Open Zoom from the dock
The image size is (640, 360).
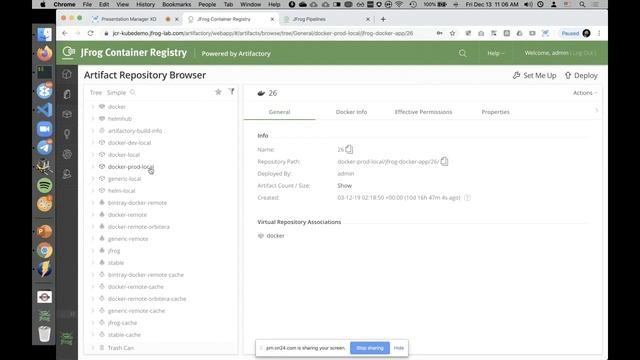pos(44,129)
